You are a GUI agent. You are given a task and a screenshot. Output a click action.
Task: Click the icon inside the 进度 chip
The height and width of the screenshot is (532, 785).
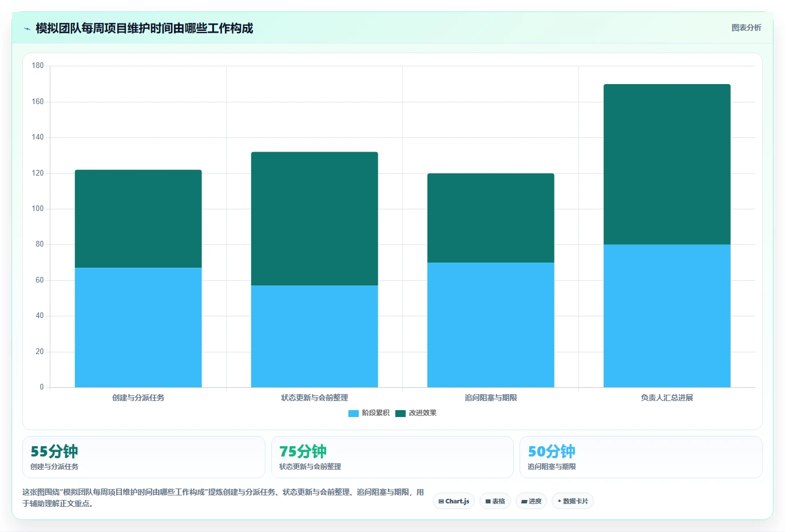(524, 502)
